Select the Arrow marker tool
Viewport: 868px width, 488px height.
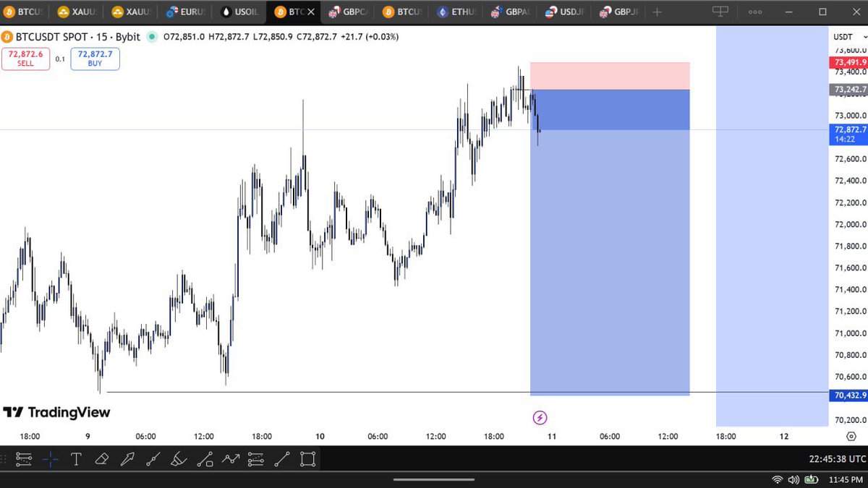pos(127,458)
